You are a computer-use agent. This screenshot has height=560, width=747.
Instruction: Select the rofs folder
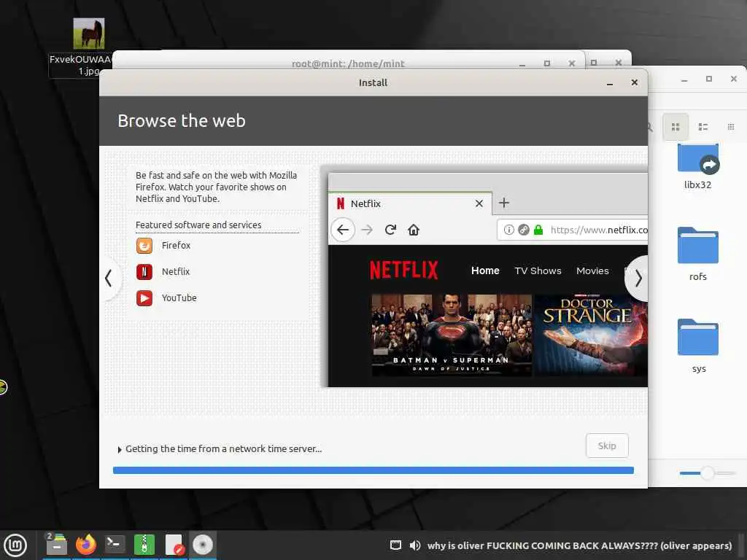click(x=698, y=254)
